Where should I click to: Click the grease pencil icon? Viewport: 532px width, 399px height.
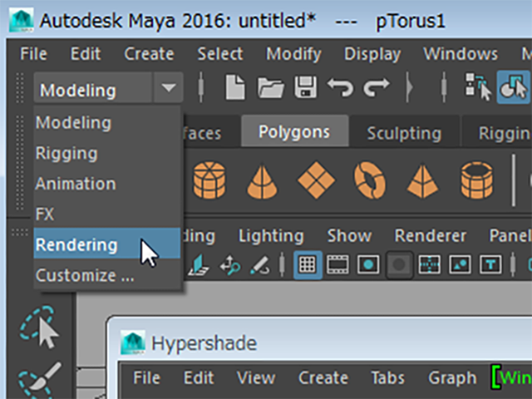pyautogui.click(x=259, y=264)
